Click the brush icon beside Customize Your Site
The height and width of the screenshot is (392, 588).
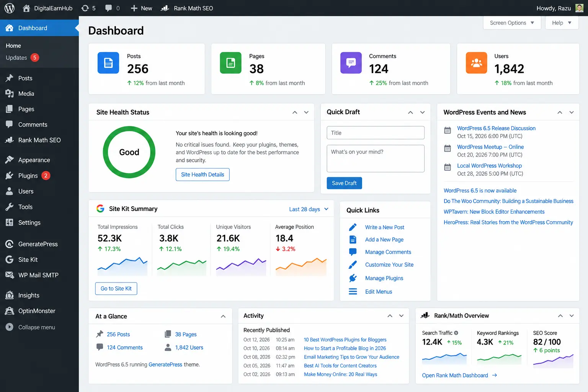coord(353,265)
